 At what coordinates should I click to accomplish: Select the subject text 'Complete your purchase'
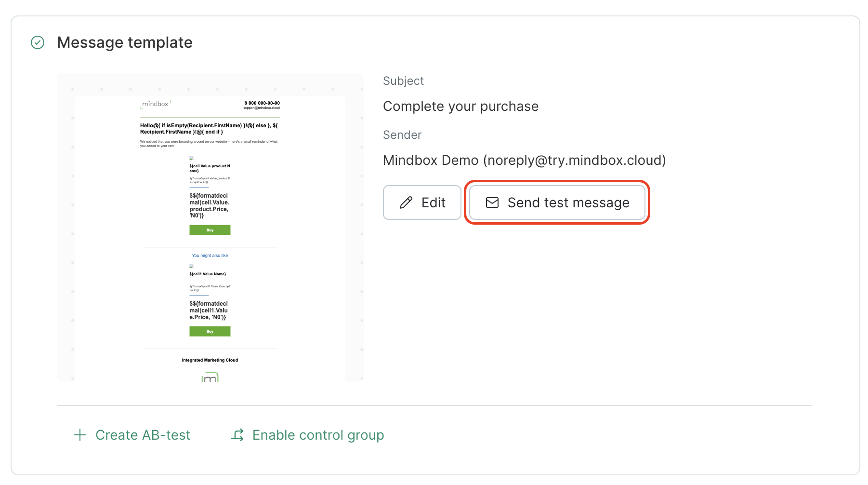(460, 106)
